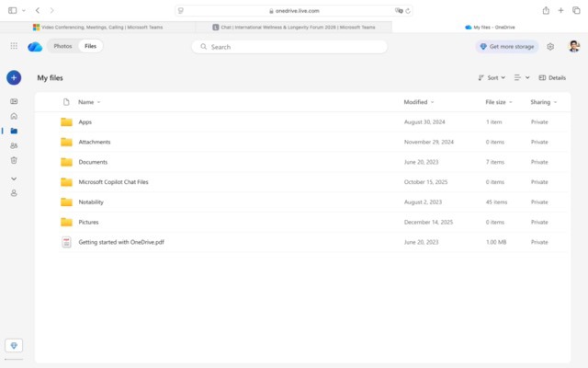Viewport: 588px width, 368px height.
Task: Select the My files - OneDrive tab
Action: [x=490, y=27]
